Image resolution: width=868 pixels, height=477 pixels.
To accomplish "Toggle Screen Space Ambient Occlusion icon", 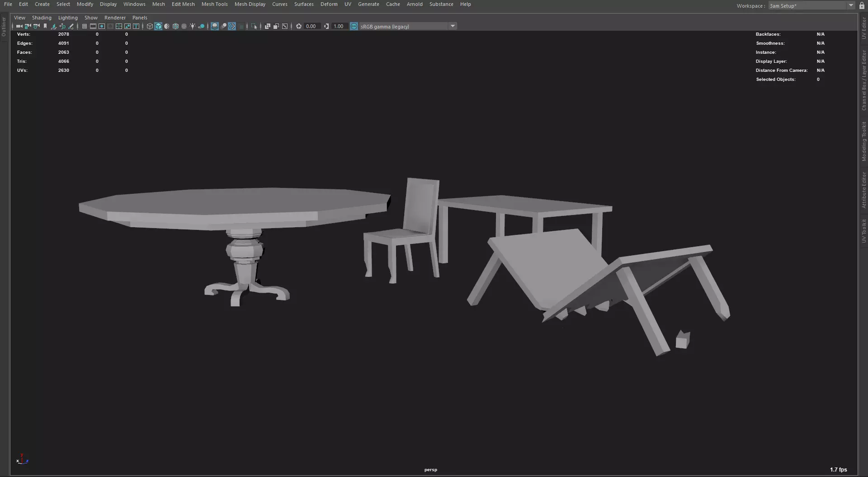I will tap(215, 26).
